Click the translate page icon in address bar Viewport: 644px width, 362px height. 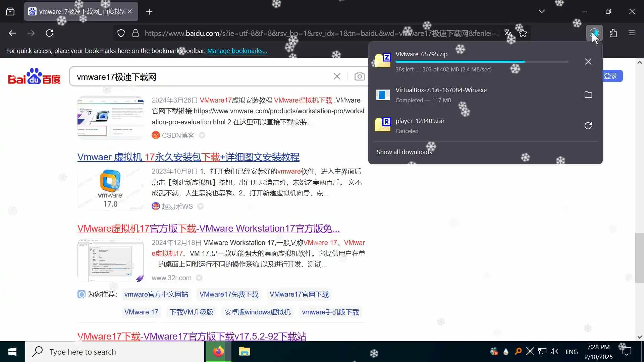pos(508,33)
